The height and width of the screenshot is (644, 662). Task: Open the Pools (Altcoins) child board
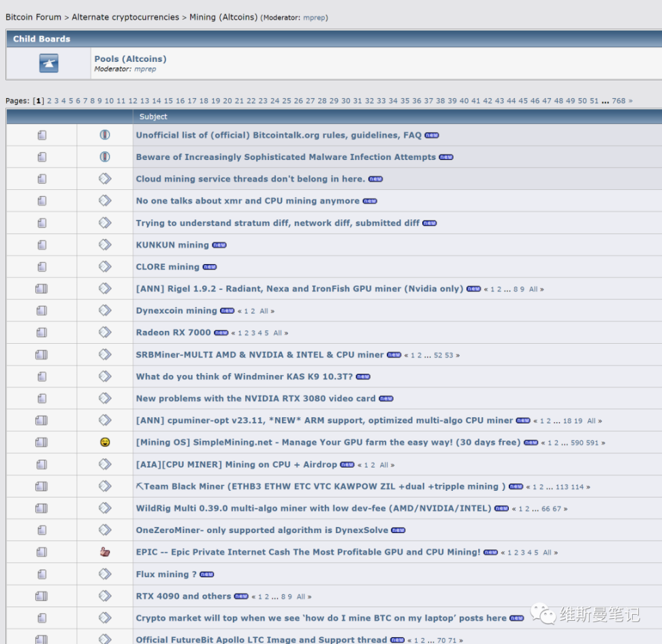coord(130,59)
